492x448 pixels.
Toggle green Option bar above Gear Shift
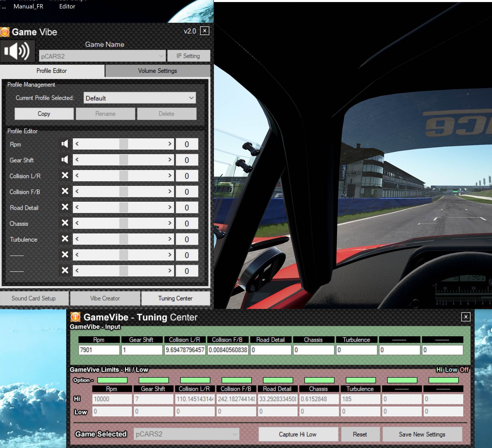pos(154,380)
